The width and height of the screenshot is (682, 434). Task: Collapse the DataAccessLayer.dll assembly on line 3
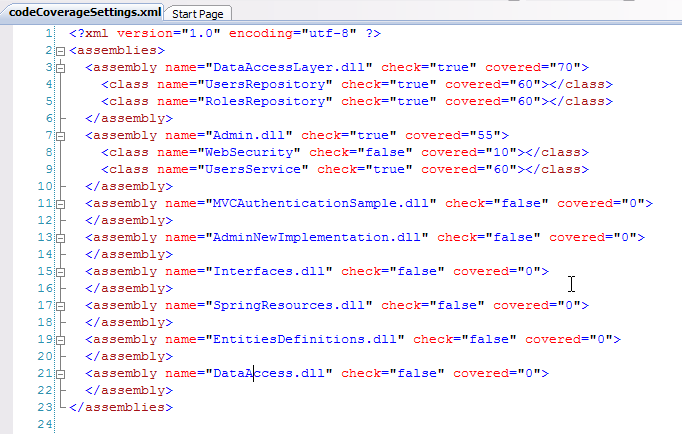pos(60,68)
